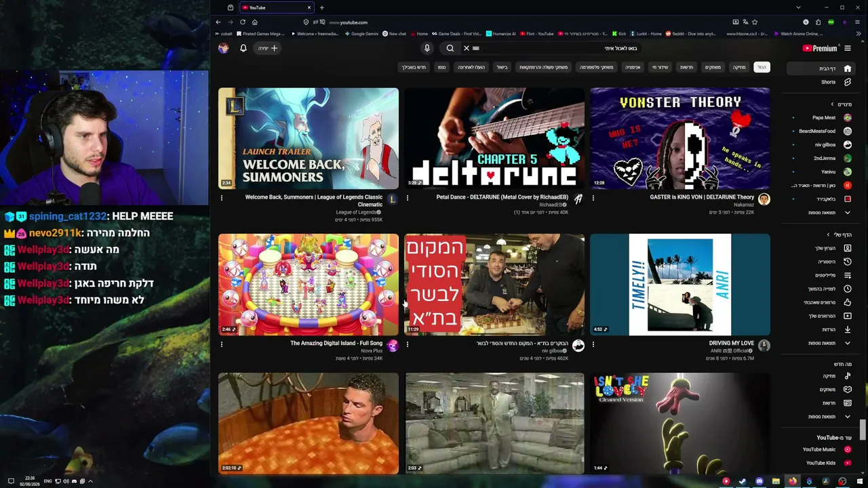Open the account avatar menu
This screenshot has width=868, height=488.
click(224, 48)
